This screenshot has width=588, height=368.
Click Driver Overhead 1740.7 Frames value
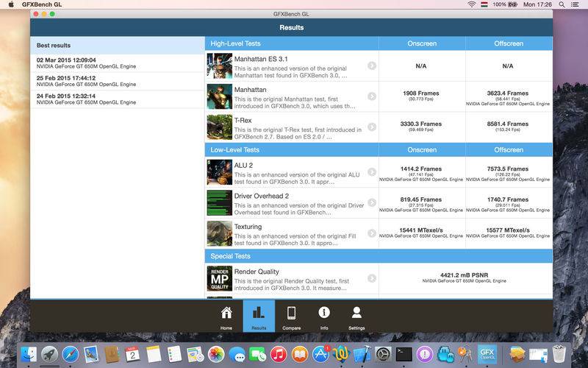click(507, 199)
